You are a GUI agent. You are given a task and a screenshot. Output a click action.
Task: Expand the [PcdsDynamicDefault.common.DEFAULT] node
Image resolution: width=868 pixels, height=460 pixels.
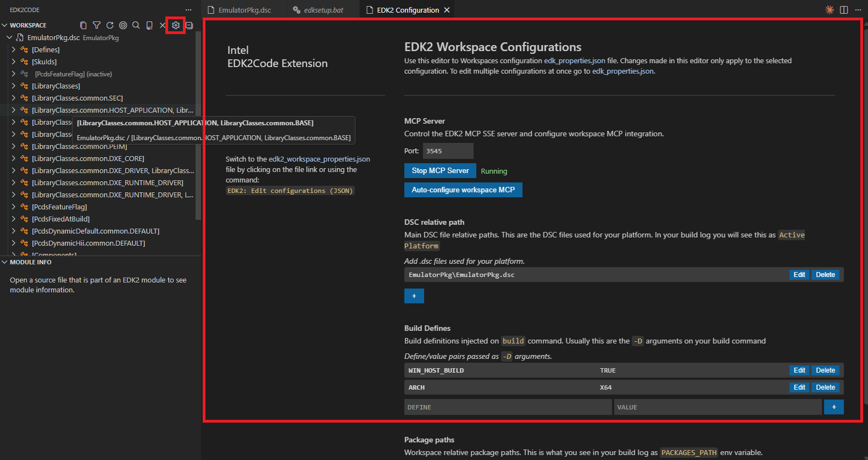coord(14,231)
